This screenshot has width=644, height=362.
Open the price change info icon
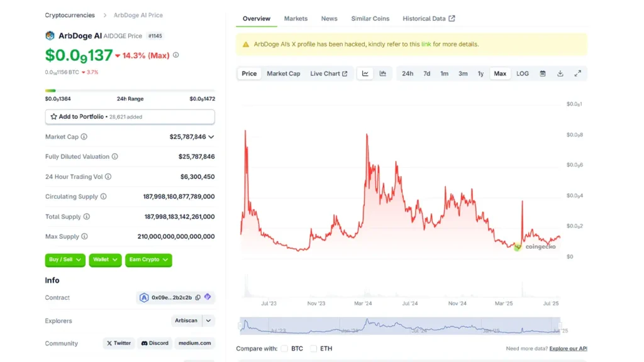pos(176,55)
